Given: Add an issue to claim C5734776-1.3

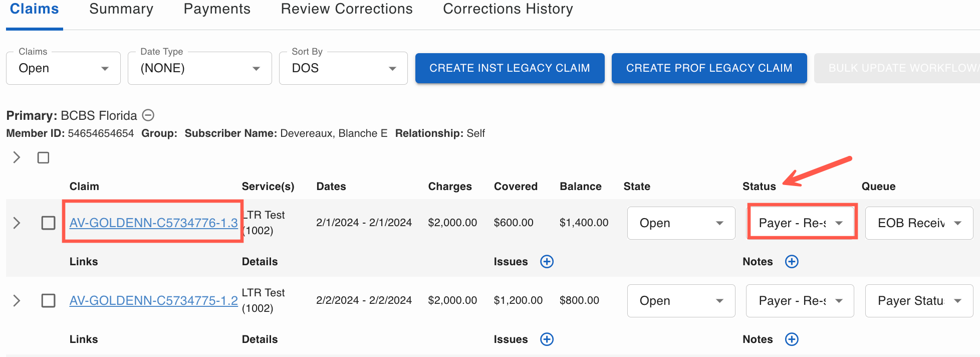Looking at the screenshot, I should coord(547,262).
